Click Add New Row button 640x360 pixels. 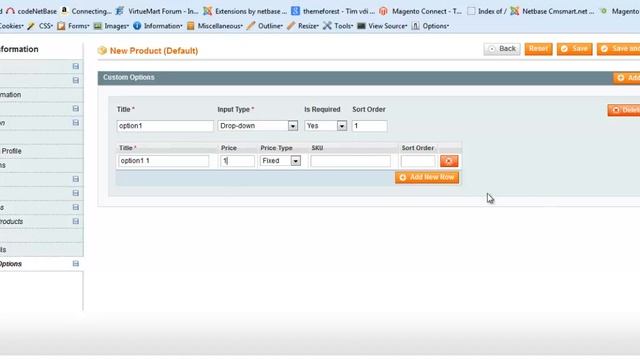(427, 177)
